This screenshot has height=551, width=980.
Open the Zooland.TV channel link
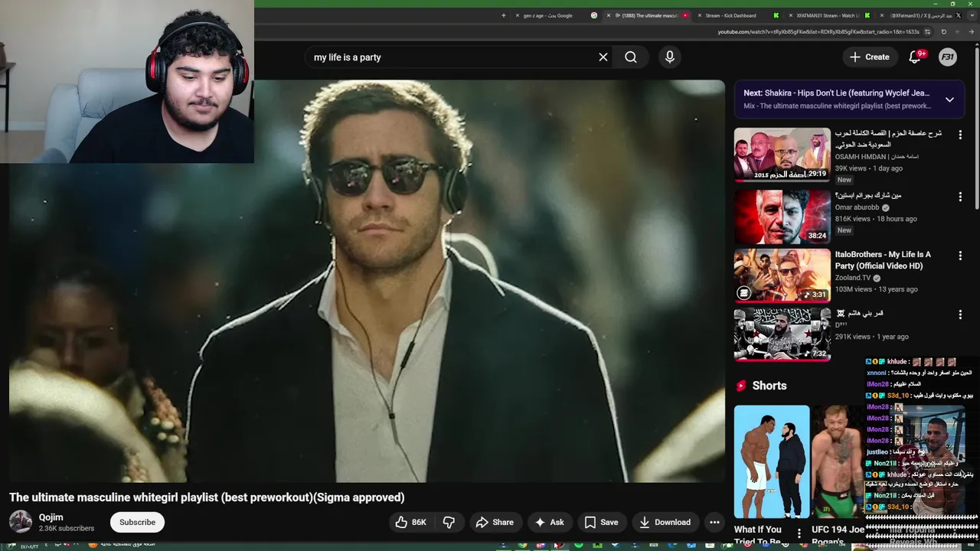click(x=853, y=278)
